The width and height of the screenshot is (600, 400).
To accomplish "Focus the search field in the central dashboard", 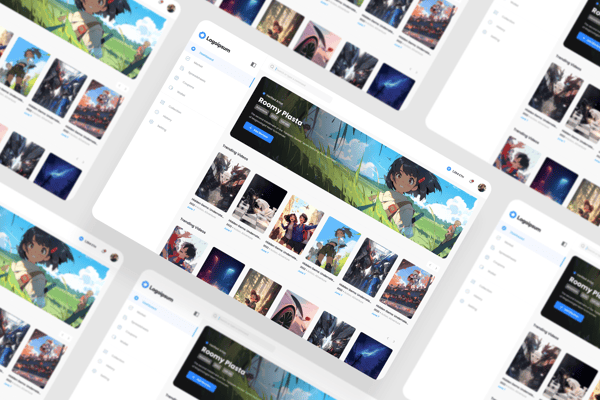I will point(301,81).
